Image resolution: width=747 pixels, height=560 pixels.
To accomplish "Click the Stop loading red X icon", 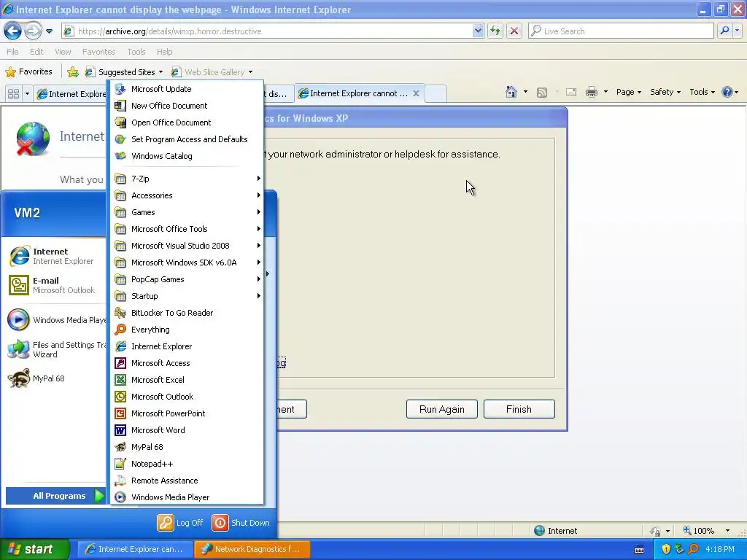I will [514, 31].
